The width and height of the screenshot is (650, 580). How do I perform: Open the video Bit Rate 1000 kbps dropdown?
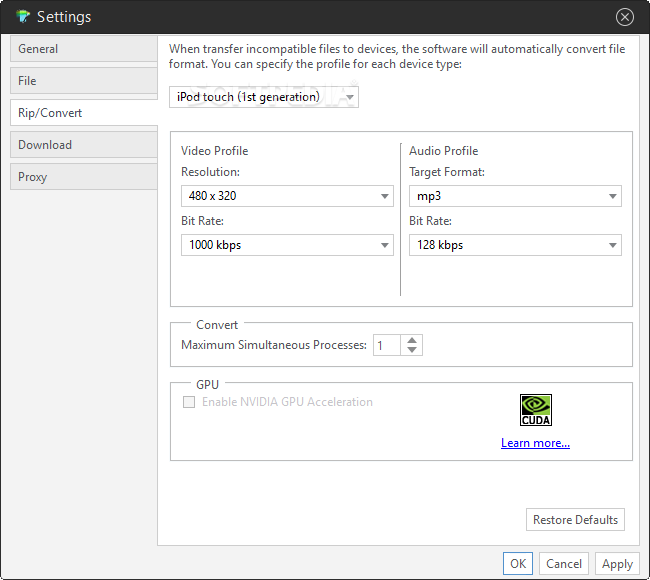[x=287, y=245]
